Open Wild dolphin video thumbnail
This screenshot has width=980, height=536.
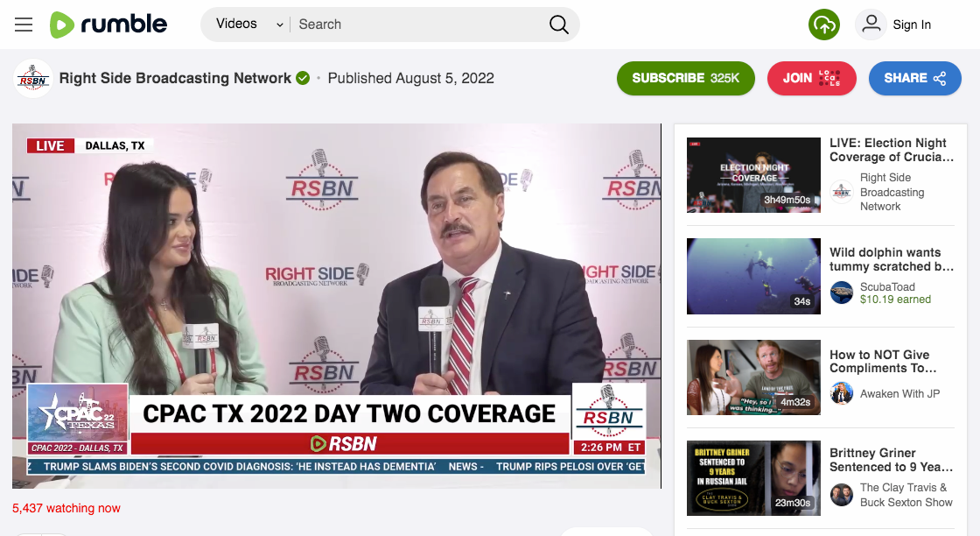[753, 276]
